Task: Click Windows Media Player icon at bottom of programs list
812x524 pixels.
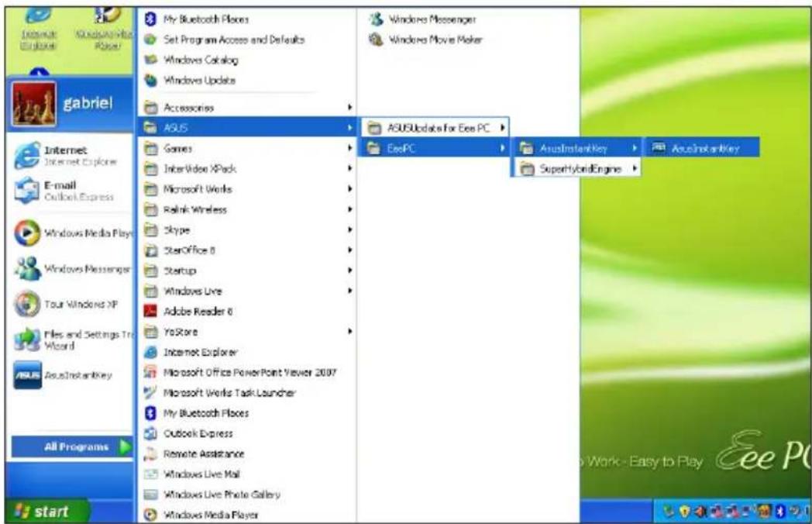Action: (x=150, y=515)
